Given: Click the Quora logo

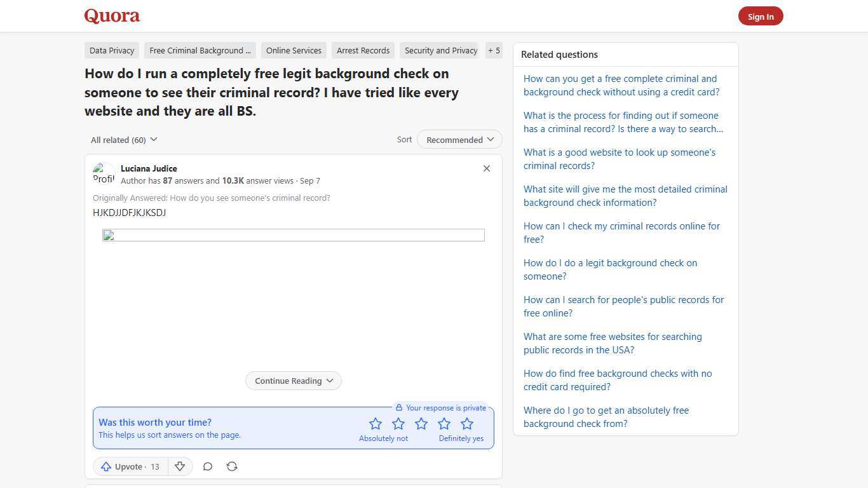Looking at the screenshot, I should coord(111,15).
